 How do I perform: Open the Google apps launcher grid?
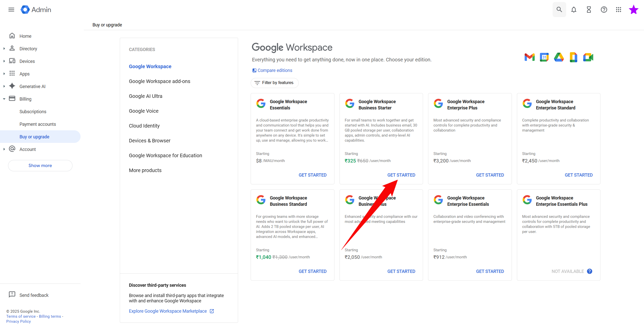[619, 9]
